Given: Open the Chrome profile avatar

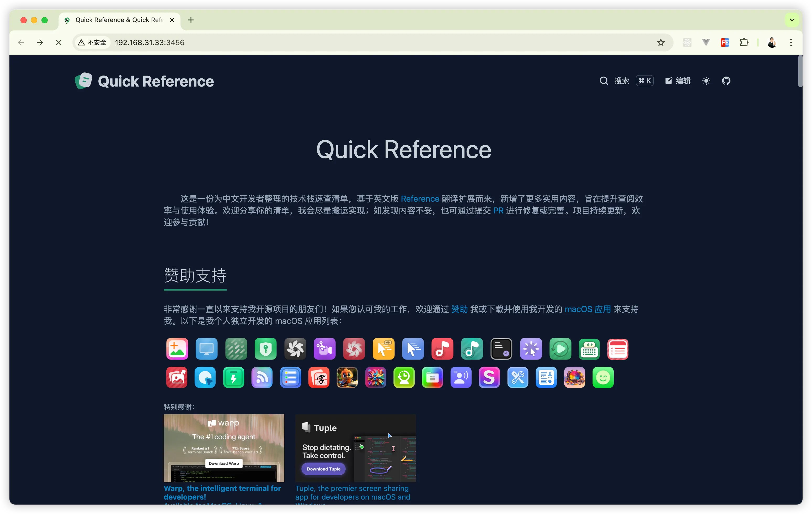Looking at the screenshot, I should click(772, 42).
